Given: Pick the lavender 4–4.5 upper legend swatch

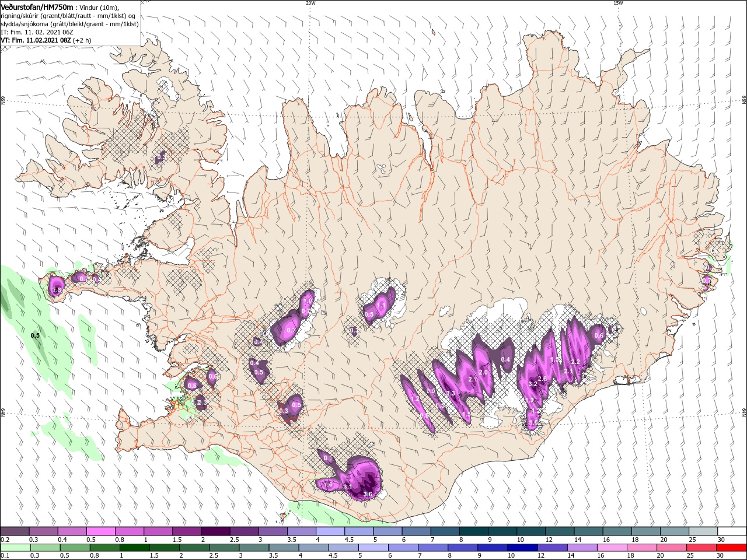Looking at the screenshot, I should coord(329,531).
